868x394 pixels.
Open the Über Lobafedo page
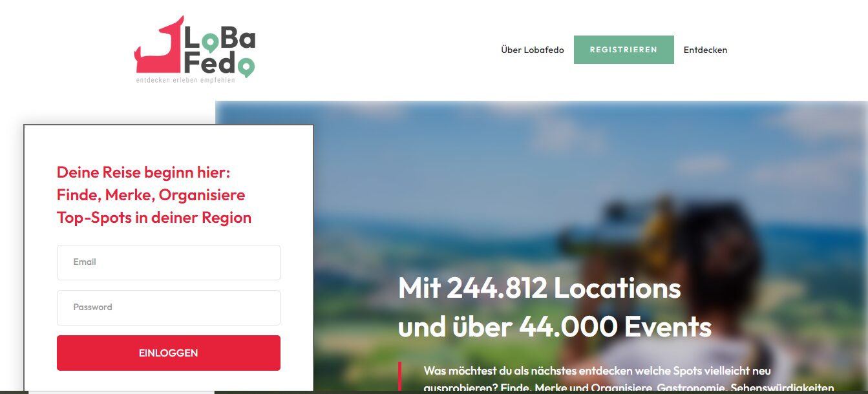(x=532, y=50)
